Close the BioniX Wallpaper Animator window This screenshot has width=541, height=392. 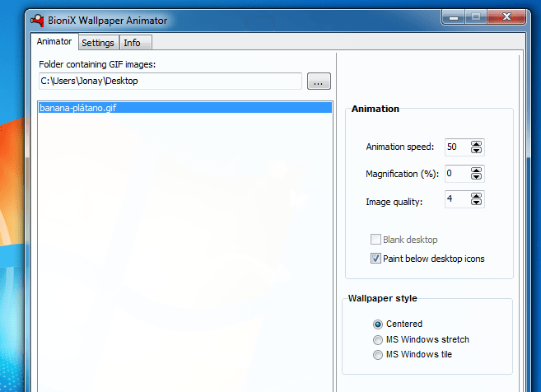coord(506,16)
